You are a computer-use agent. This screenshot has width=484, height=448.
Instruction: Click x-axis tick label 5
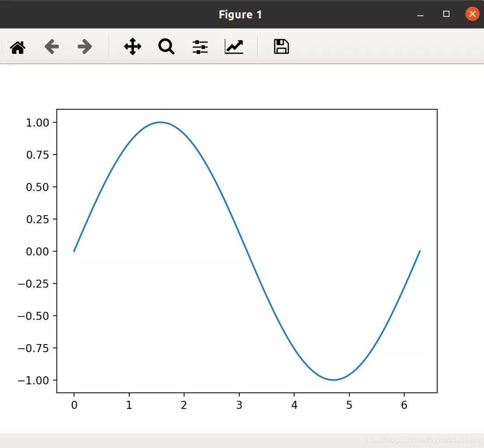coord(349,405)
